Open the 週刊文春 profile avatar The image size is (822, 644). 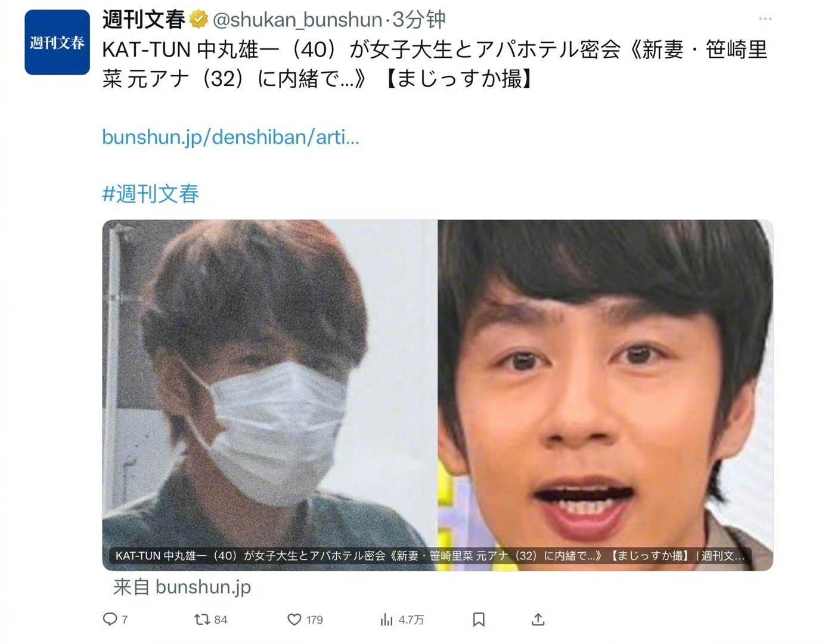[x=57, y=42]
